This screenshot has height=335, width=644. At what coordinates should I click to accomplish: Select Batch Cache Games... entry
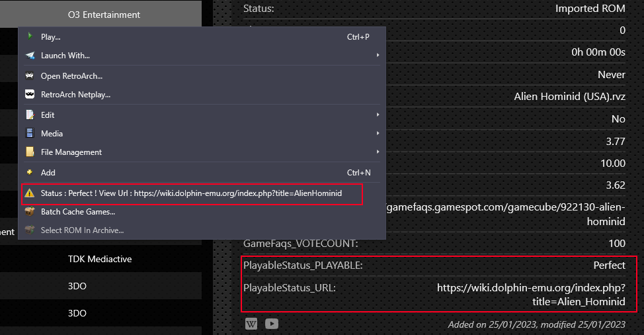point(202,212)
